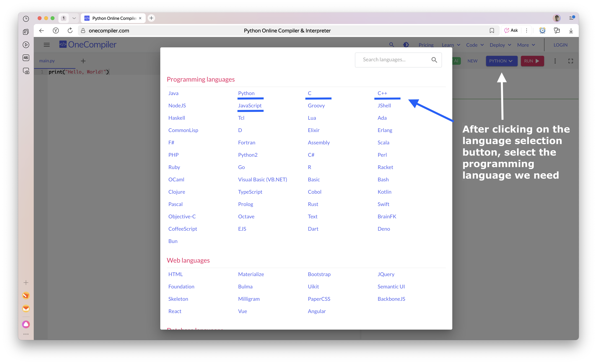Open the browser side menu icon at top right
Viewport: 597px width, 364px height.
572,18
